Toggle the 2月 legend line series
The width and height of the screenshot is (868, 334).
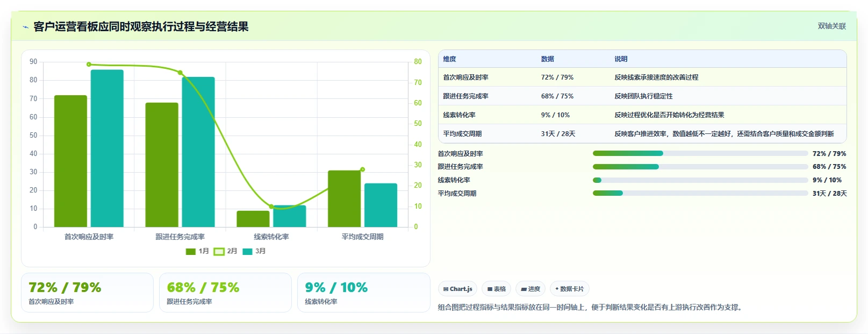(219, 251)
